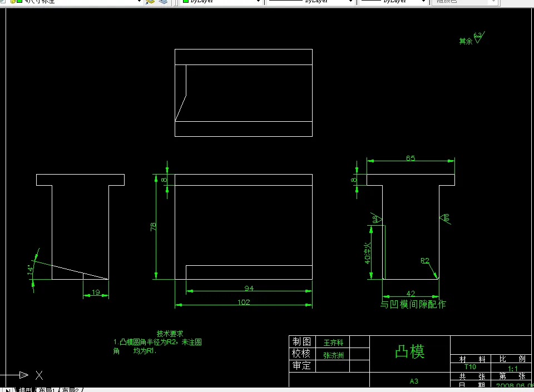Open the 尺寸标注 layer dropdown
This screenshot has width=534, height=392.
point(139,1)
